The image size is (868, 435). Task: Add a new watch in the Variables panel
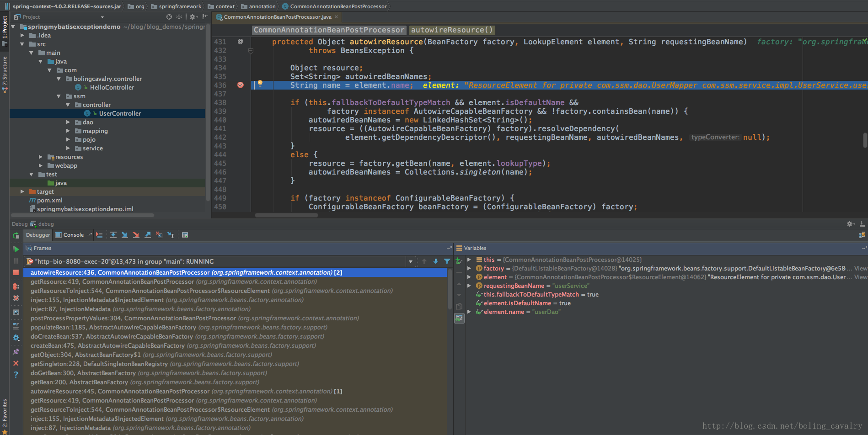(459, 261)
